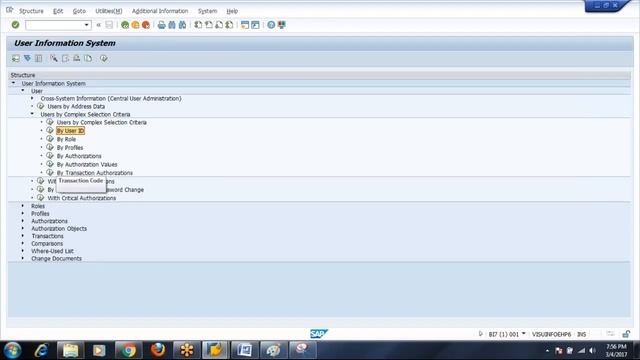
Task: Open the Windows Start button
Action: point(13,350)
